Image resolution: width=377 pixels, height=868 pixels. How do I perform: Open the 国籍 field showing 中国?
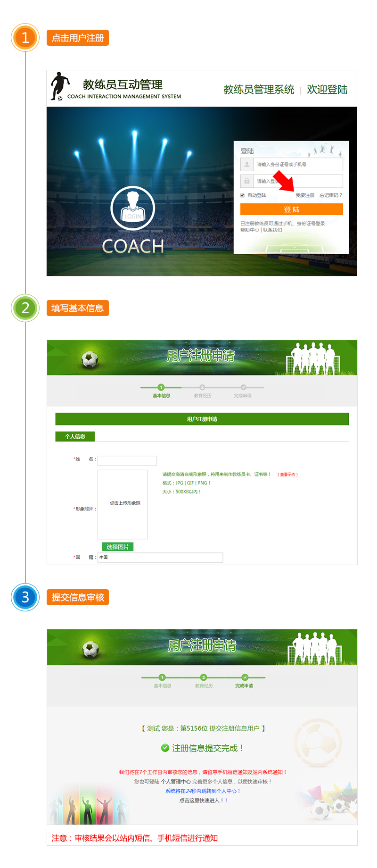tap(160, 558)
